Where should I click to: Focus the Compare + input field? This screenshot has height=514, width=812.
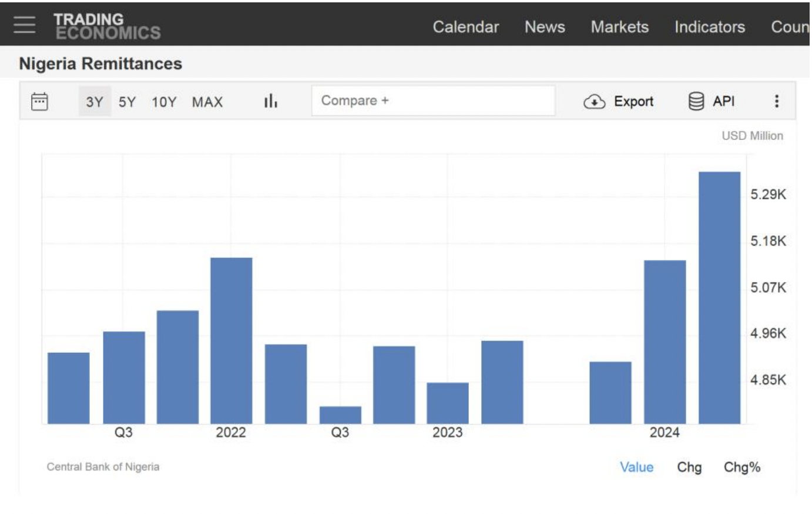(x=433, y=101)
